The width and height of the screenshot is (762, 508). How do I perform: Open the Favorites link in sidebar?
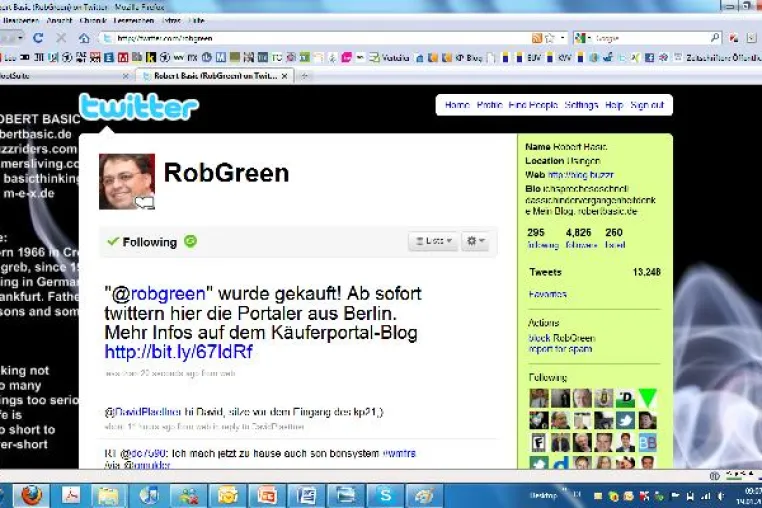(548, 294)
